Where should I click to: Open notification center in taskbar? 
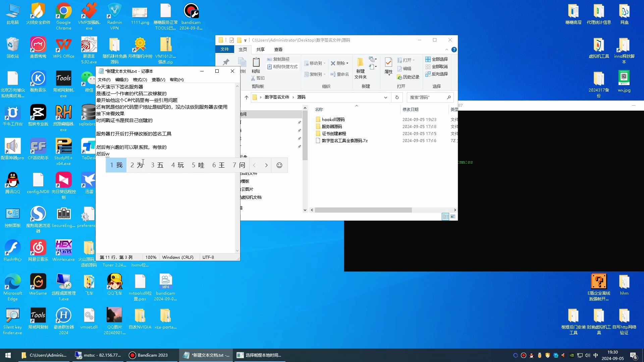point(633,356)
